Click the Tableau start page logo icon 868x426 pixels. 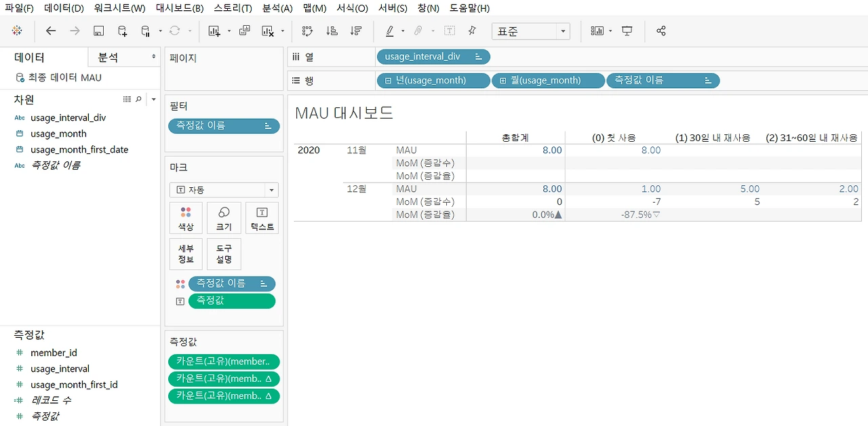(18, 31)
